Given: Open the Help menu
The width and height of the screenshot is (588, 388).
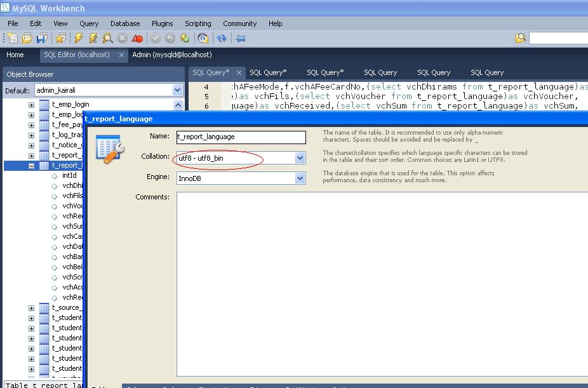Looking at the screenshot, I should (275, 23).
